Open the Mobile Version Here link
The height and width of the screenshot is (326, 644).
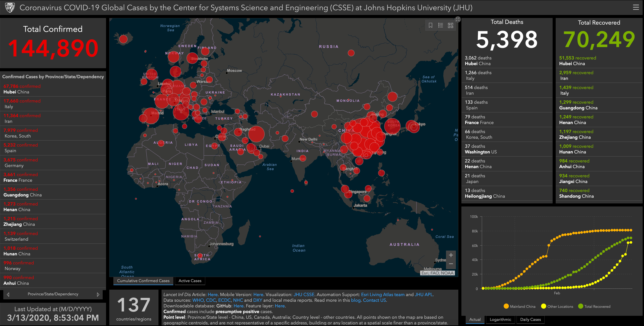coord(258,294)
